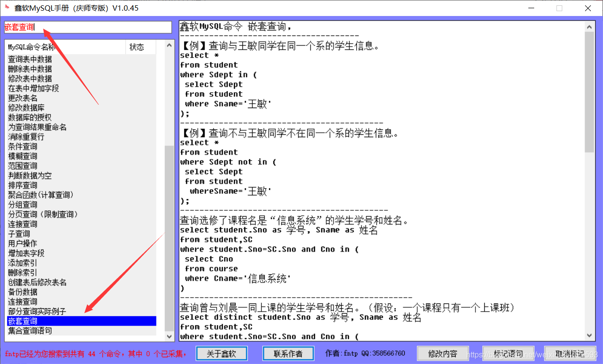The width and height of the screenshot is (603, 364).
Task: Select 部分查询实际例子 in the list
Action: [81, 311]
